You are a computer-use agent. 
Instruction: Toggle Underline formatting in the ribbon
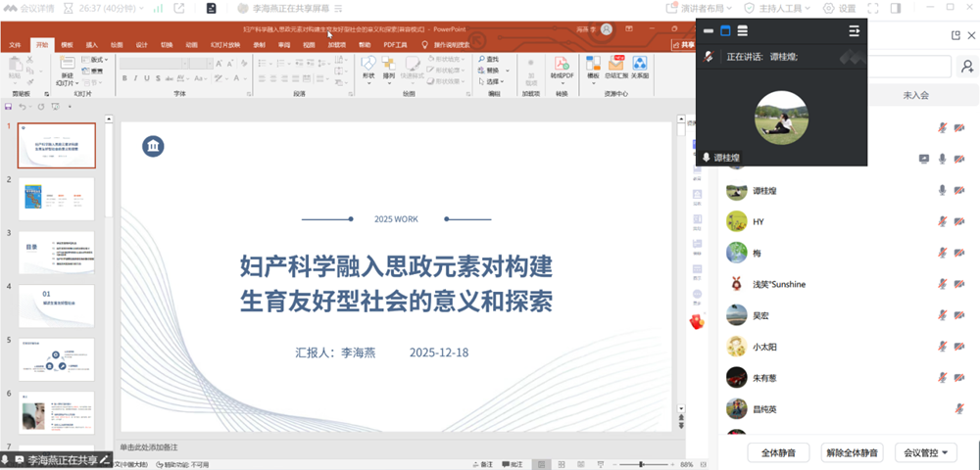(147, 78)
